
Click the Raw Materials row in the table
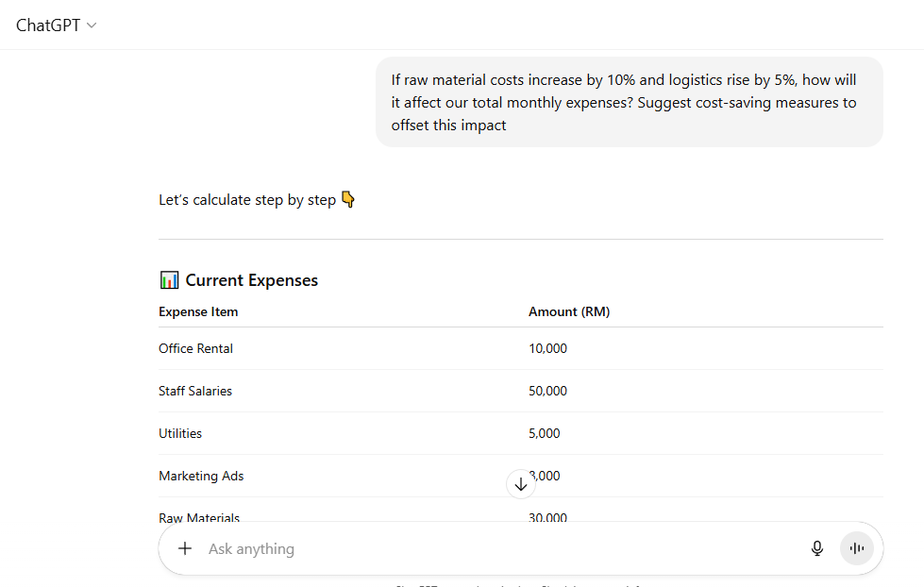point(199,517)
